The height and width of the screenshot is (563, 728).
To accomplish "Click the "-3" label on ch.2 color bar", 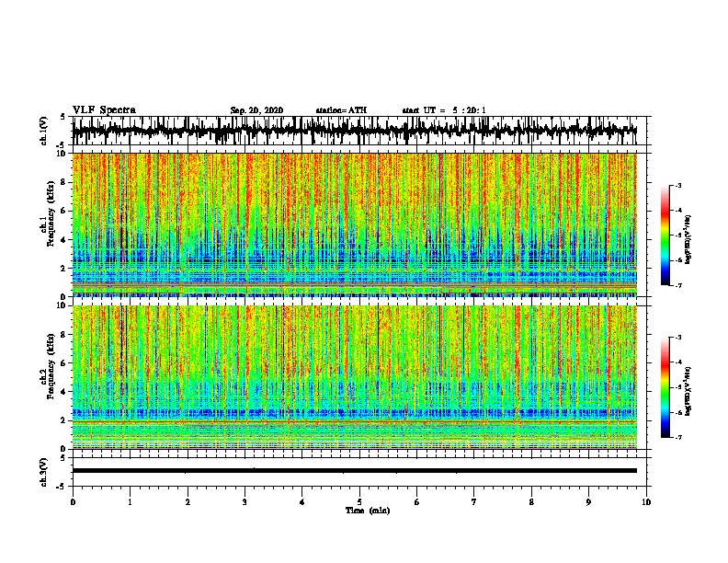I will 678,338.
